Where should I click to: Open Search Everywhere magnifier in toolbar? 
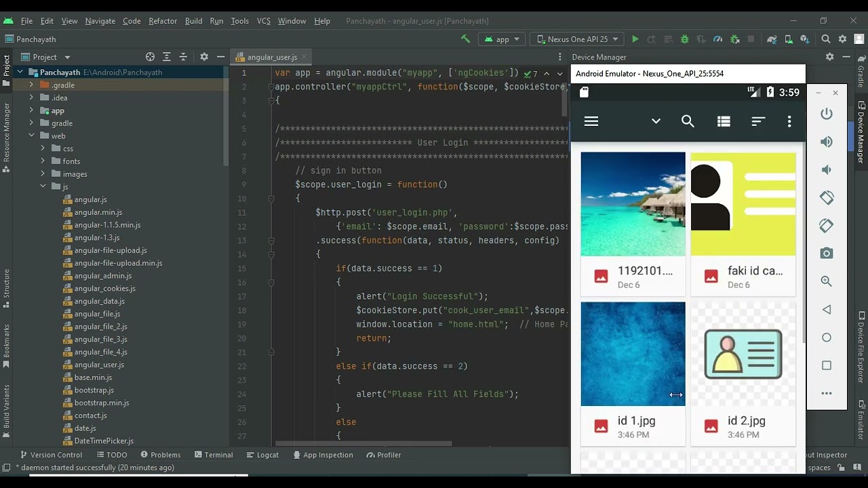pos(826,39)
